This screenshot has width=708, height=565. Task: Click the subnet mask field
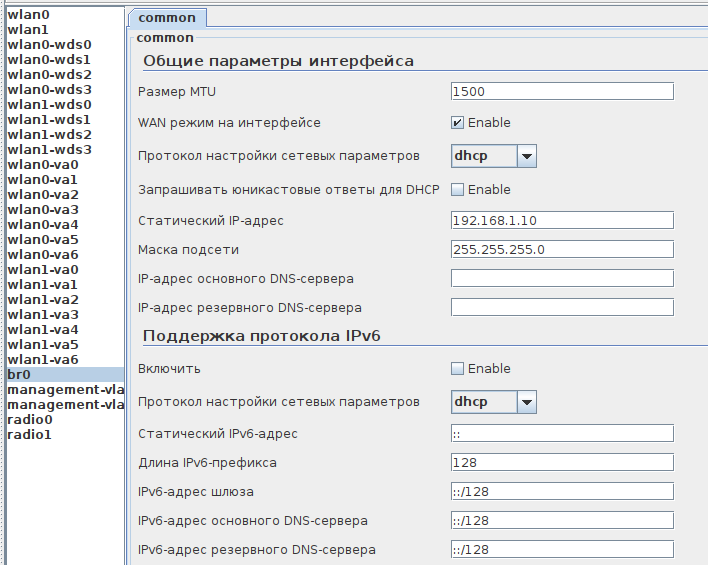562,249
